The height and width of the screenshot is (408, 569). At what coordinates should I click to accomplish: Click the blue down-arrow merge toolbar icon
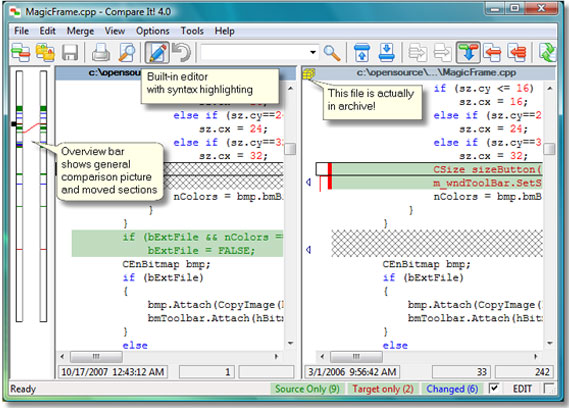468,53
